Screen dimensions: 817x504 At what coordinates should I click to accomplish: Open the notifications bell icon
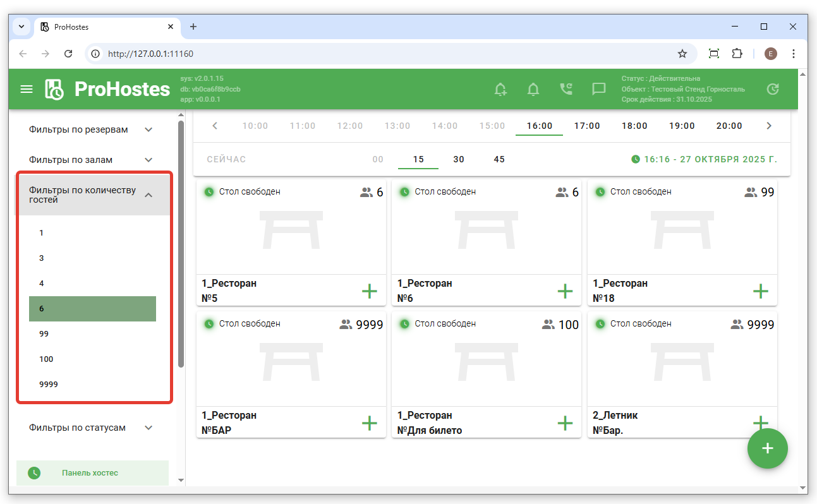click(533, 89)
